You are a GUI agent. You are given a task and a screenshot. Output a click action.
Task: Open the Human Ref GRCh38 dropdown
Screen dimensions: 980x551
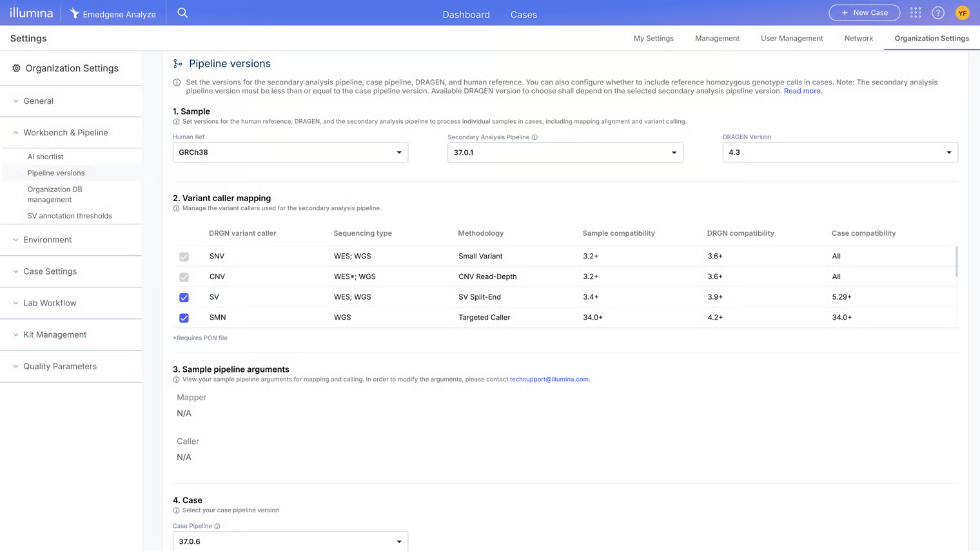pos(290,153)
